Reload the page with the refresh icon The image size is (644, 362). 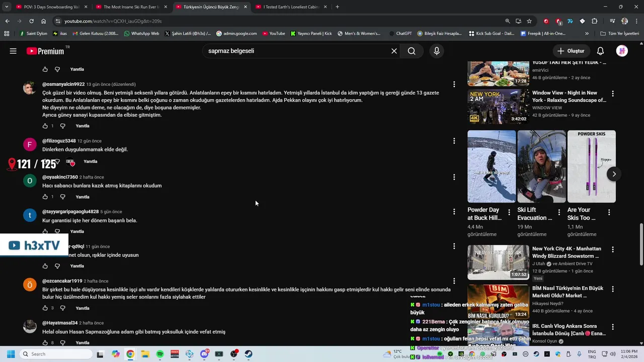[x=31, y=21]
